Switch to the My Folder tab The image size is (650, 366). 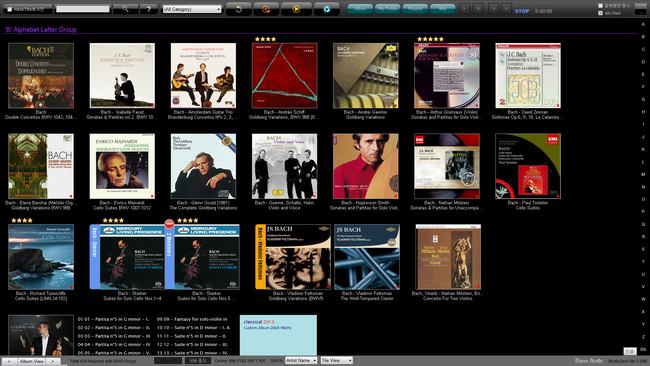pos(387,9)
